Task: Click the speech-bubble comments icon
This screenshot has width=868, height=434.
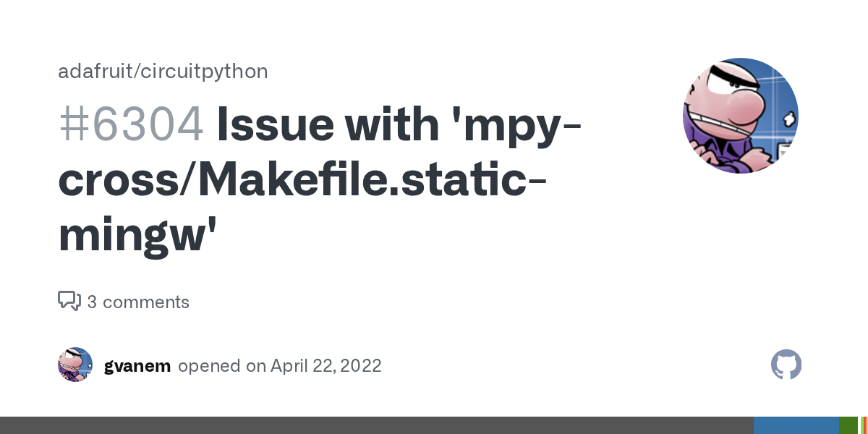Action: pyautogui.click(x=69, y=301)
